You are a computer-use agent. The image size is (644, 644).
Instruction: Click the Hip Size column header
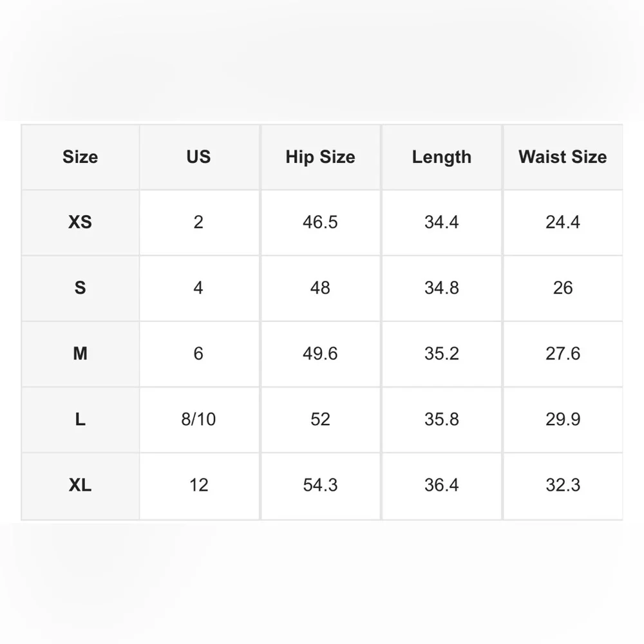pos(320,157)
